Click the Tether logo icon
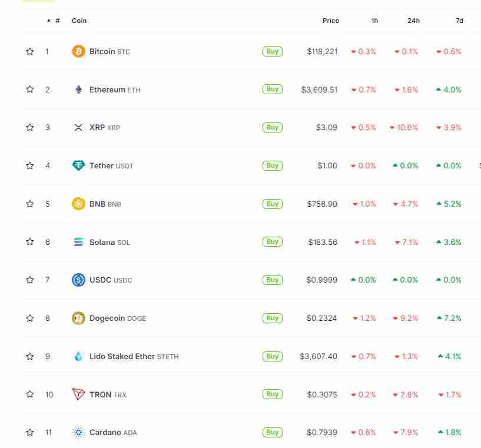 tap(78, 165)
